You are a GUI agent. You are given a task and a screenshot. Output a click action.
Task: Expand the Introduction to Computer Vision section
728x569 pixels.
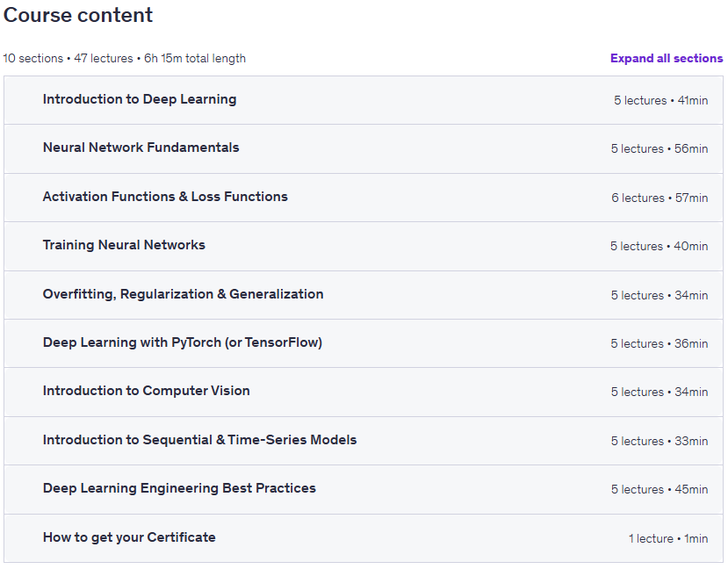pos(364,393)
